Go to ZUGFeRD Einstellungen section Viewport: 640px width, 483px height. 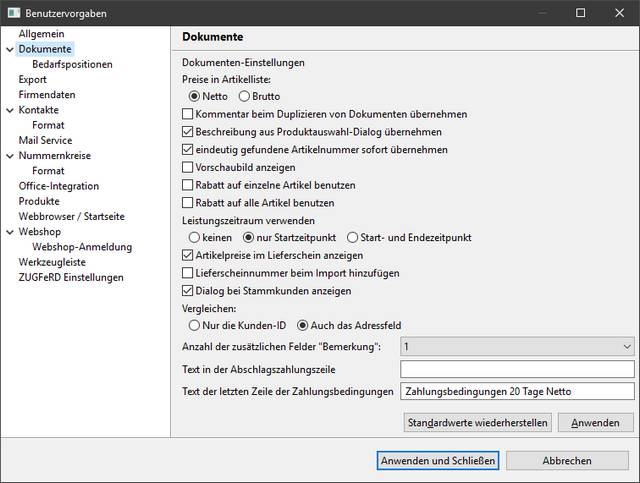tap(71, 277)
